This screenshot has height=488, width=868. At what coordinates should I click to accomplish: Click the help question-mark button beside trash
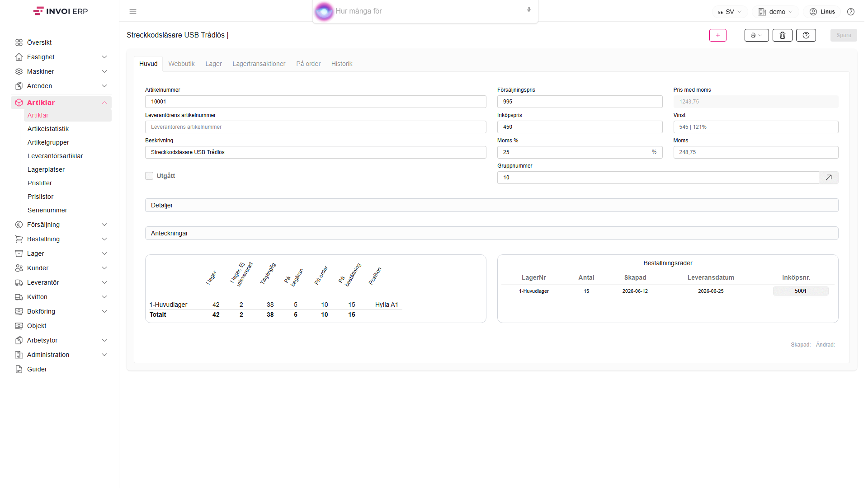click(x=806, y=35)
